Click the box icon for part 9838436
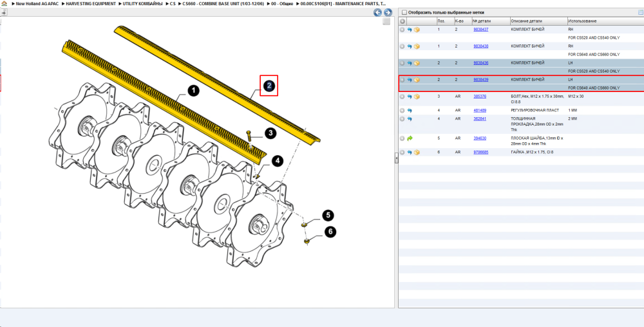This screenshot has height=327, width=644. click(x=417, y=64)
